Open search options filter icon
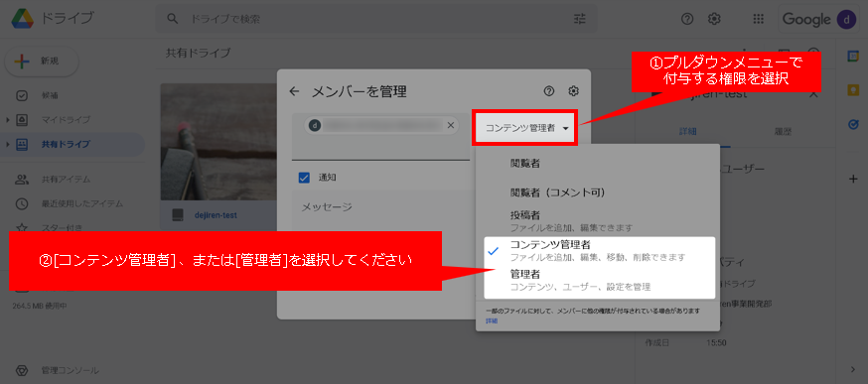868x384 pixels. (x=580, y=19)
